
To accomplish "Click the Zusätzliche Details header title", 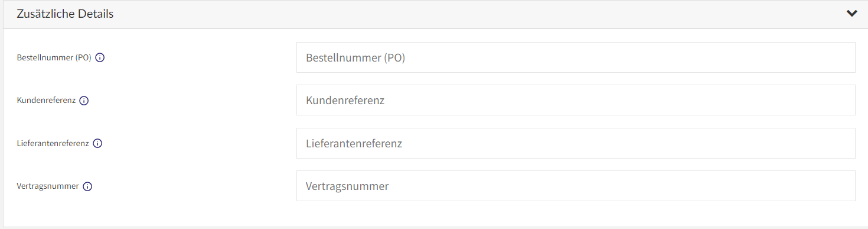I will 65,14.
